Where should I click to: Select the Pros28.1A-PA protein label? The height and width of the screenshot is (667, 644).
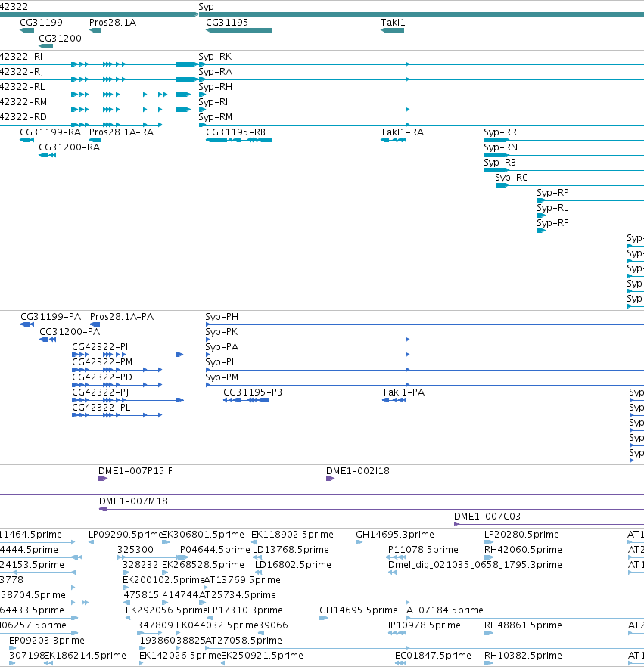click(x=122, y=317)
